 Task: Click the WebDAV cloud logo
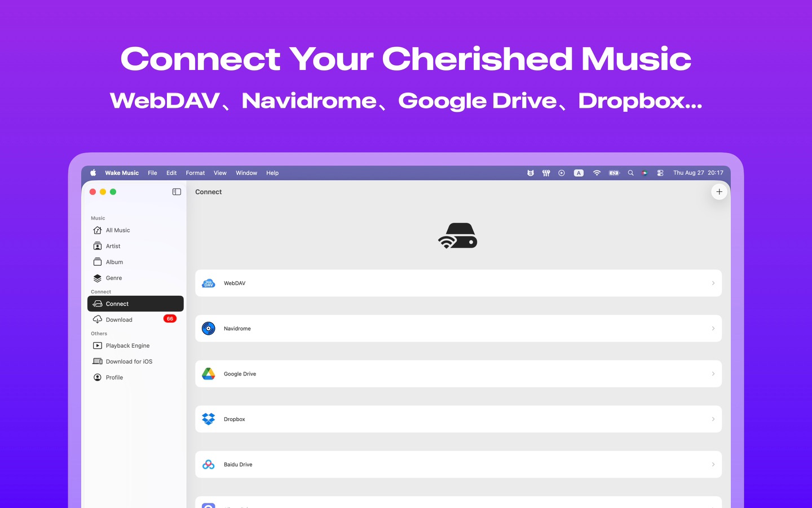point(209,283)
